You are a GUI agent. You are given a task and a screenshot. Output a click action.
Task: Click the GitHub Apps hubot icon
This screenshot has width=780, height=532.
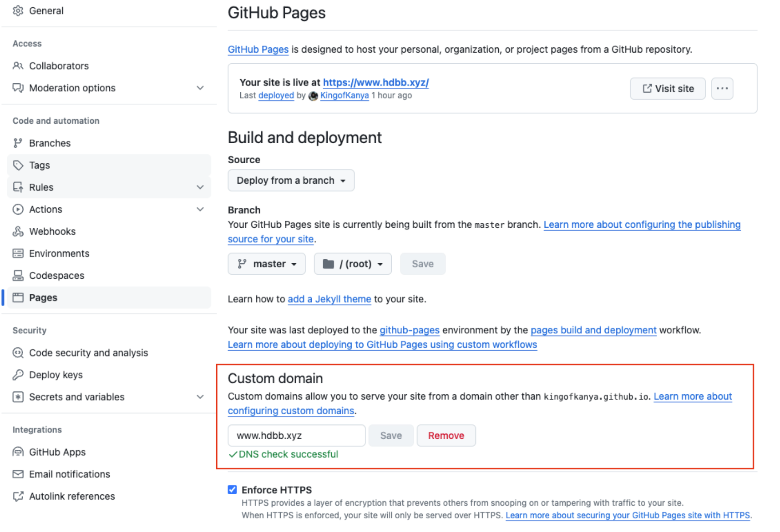coord(18,452)
